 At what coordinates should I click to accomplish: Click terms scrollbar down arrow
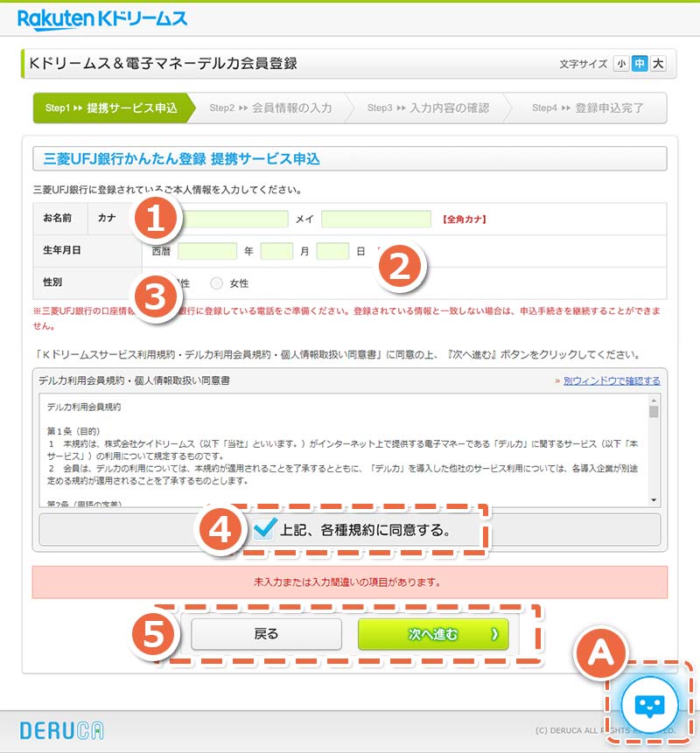click(654, 500)
